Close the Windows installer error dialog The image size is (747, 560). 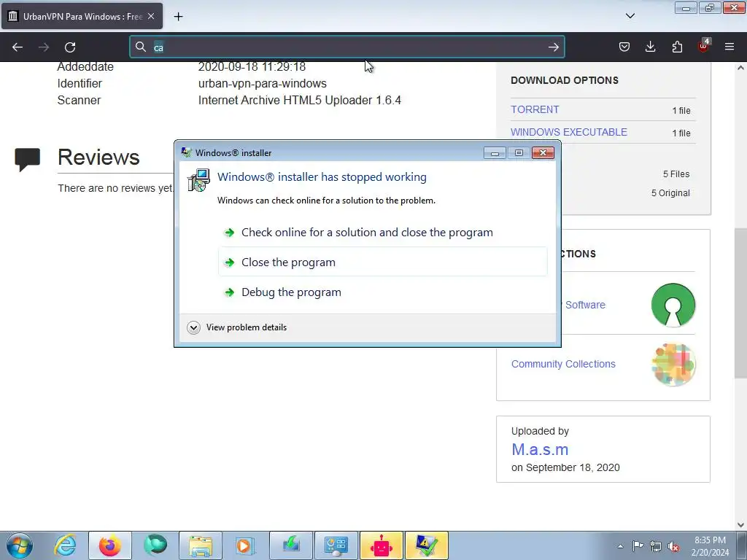[x=543, y=153]
